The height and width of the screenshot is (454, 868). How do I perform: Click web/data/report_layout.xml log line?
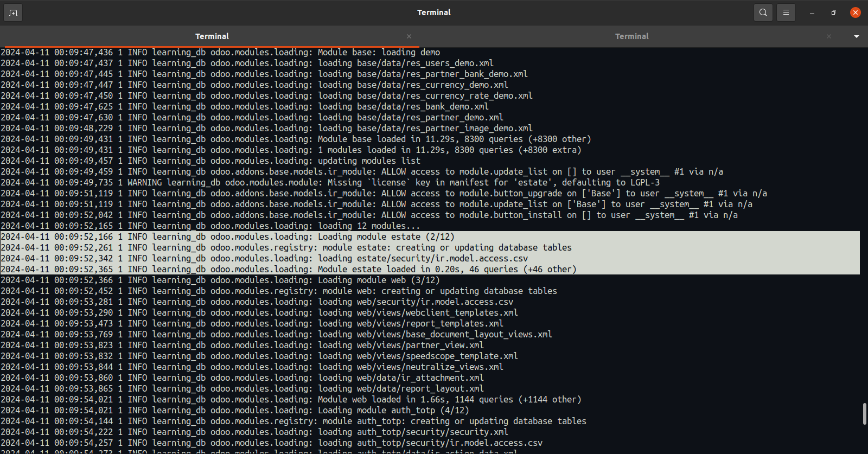point(242,389)
